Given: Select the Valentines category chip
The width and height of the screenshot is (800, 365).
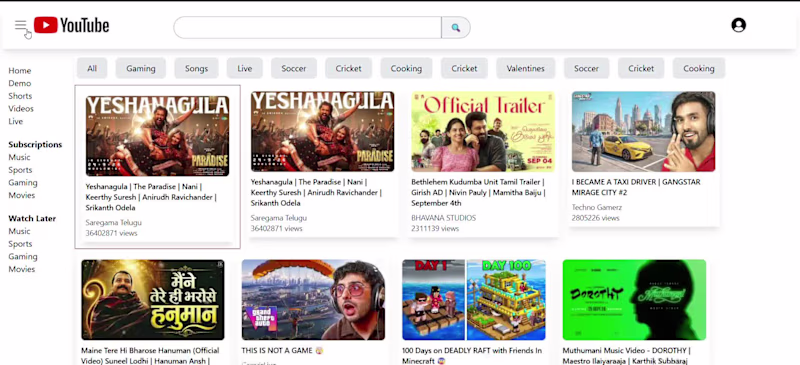Looking at the screenshot, I should [x=526, y=68].
